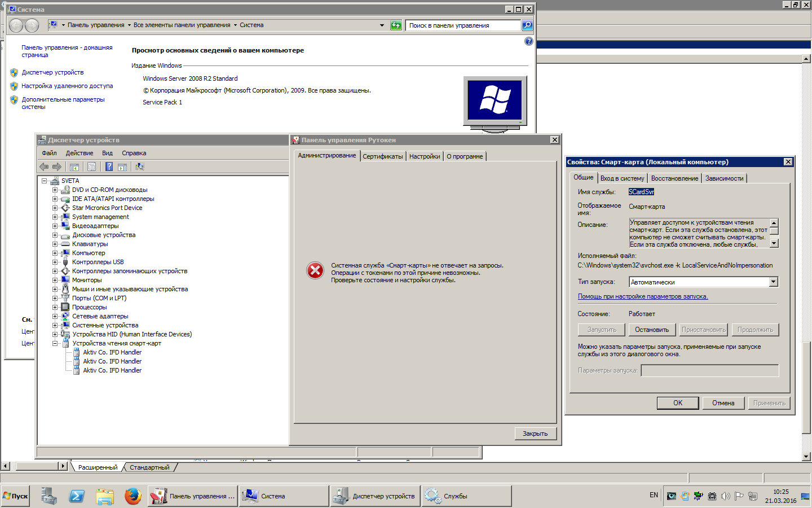Click the magnifier icon in Control Panel search
This screenshot has width=812, height=508.
coord(527,25)
